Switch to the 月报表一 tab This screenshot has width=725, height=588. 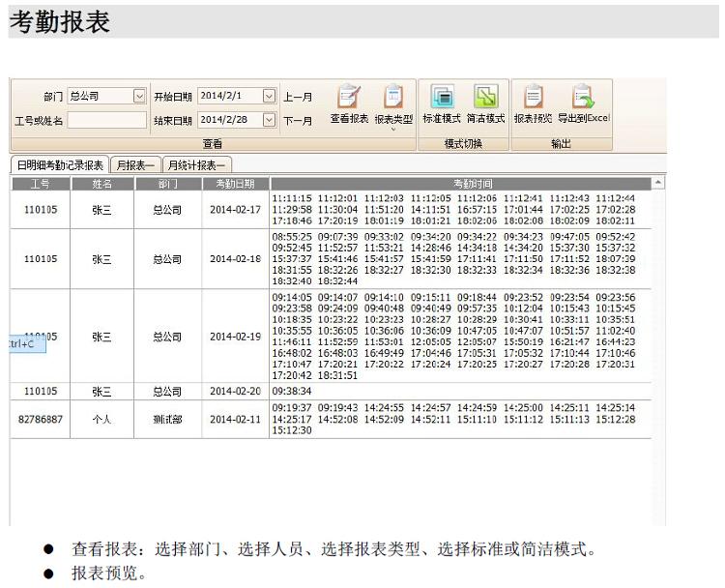pos(134,165)
